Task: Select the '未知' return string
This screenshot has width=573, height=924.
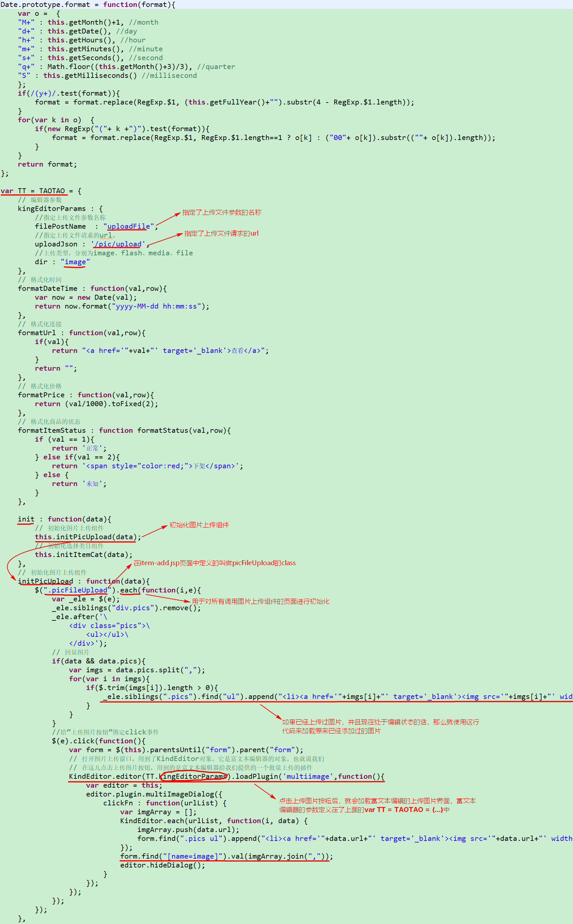Action: 93,484
